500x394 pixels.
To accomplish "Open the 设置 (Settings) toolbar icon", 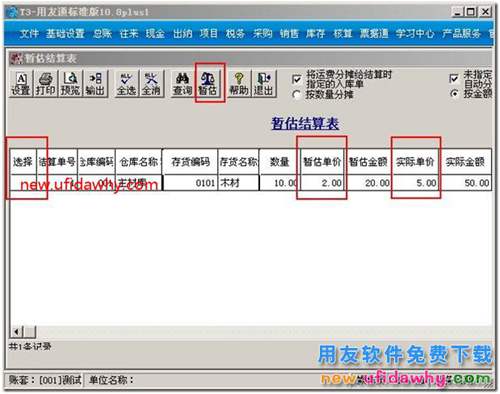I will (x=21, y=84).
